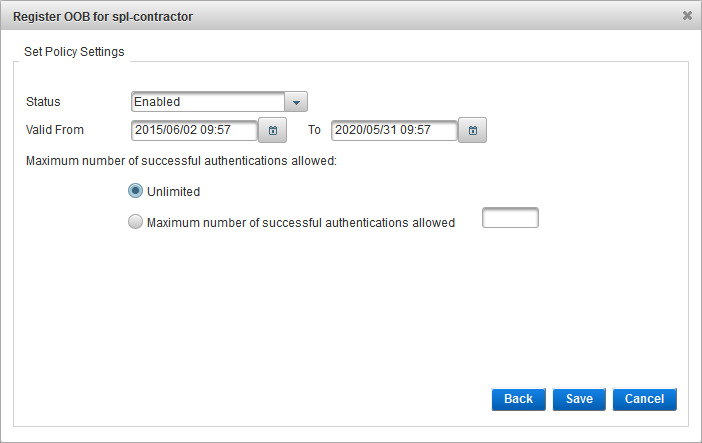Open the Valid From calendar picker
The width and height of the screenshot is (702, 443).
[x=272, y=130]
